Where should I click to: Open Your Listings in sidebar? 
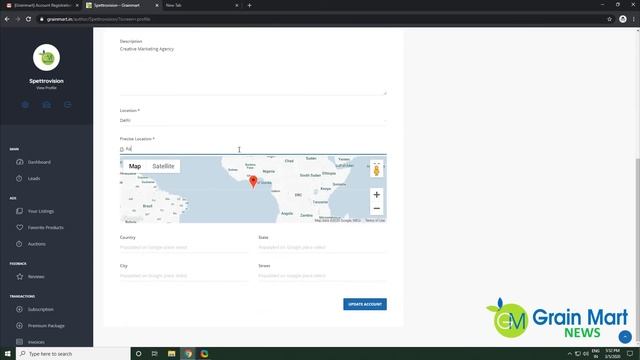click(x=41, y=211)
